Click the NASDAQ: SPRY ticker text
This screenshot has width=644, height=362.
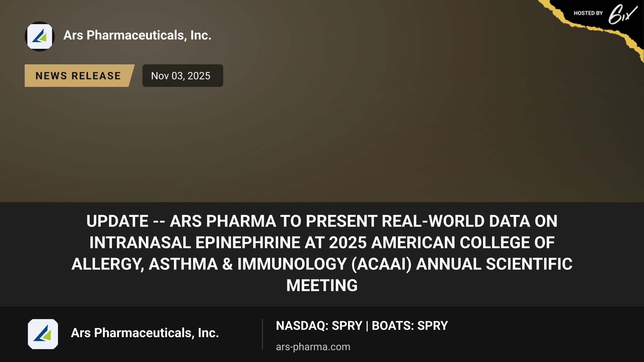pyautogui.click(x=319, y=326)
